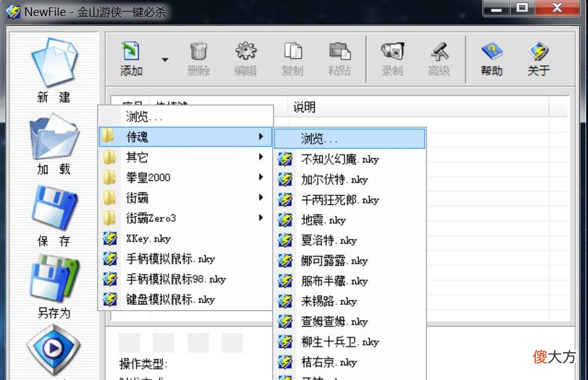Screen dimensions: 588x380
Task: Select 娜可露露.nky in the submenu
Action: (x=350, y=260)
